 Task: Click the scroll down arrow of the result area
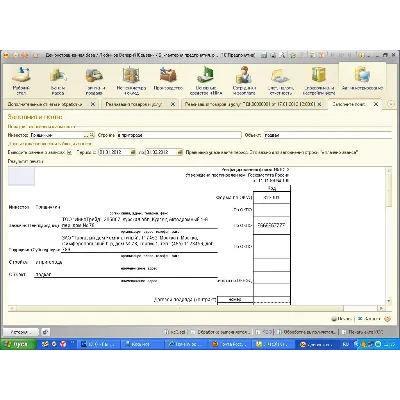click(389, 301)
